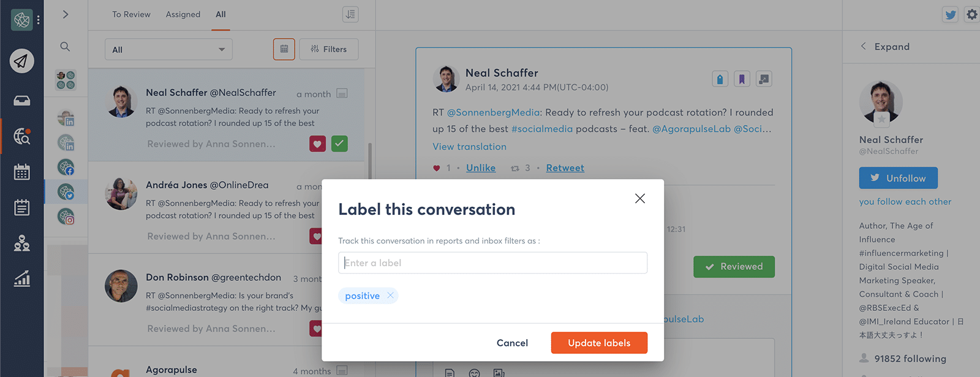Remove the positive label chip
The width and height of the screenshot is (980, 377).
[390, 296]
